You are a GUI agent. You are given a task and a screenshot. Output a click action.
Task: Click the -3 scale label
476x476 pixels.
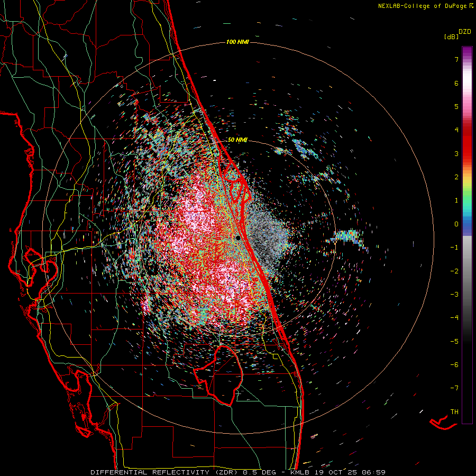tap(454, 295)
